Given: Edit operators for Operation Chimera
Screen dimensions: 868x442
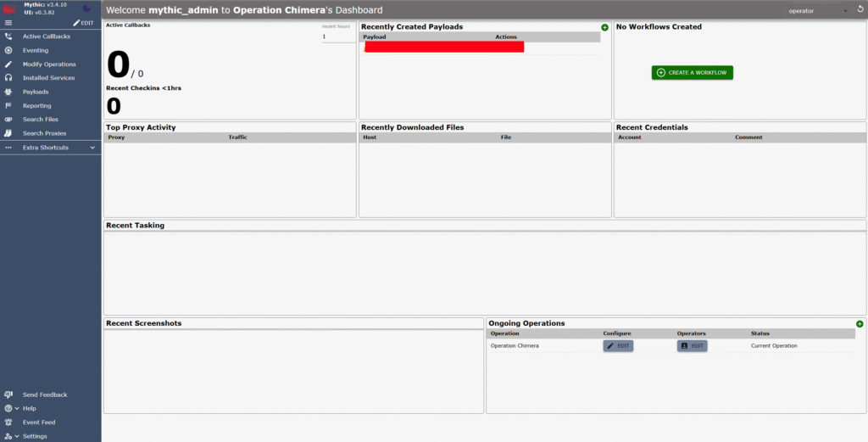Looking at the screenshot, I should tap(692, 345).
